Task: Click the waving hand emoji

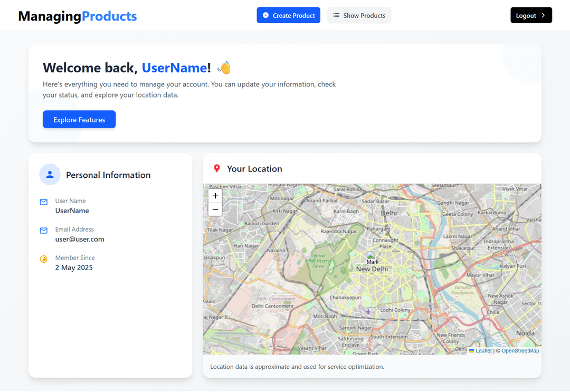Action: coord(224,68)
